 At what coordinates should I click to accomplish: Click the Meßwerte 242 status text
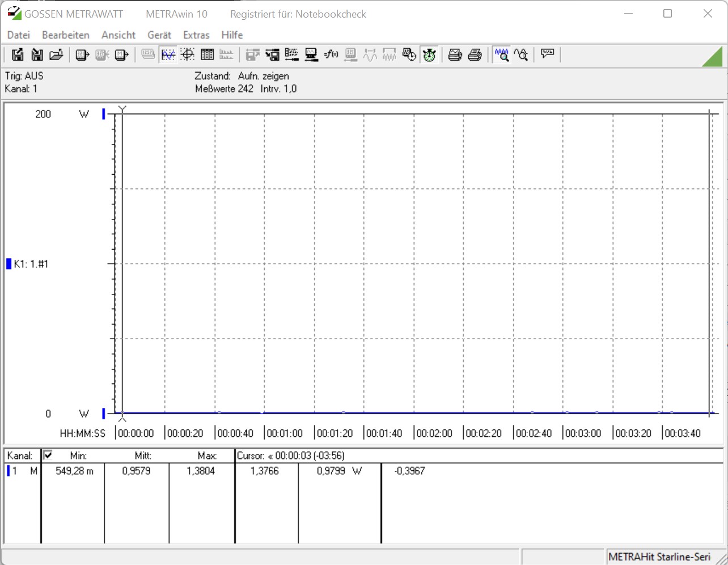click(x=224, y=88)
